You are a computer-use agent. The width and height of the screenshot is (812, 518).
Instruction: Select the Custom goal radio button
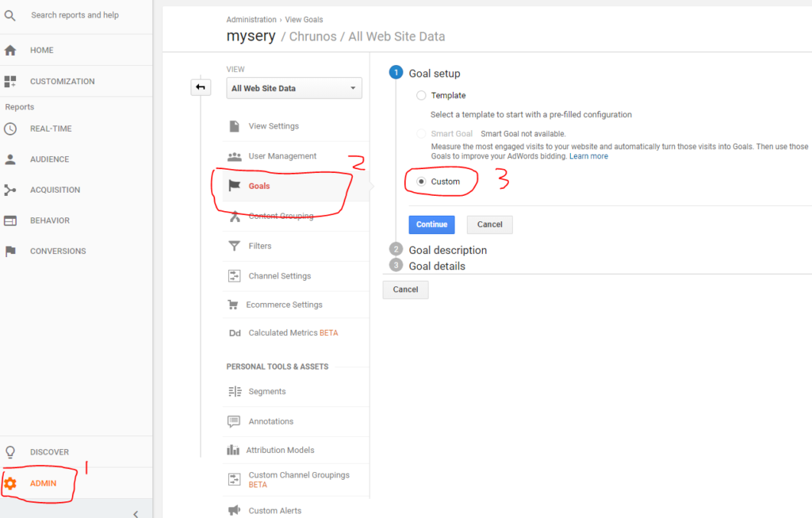tap(420, 182)
